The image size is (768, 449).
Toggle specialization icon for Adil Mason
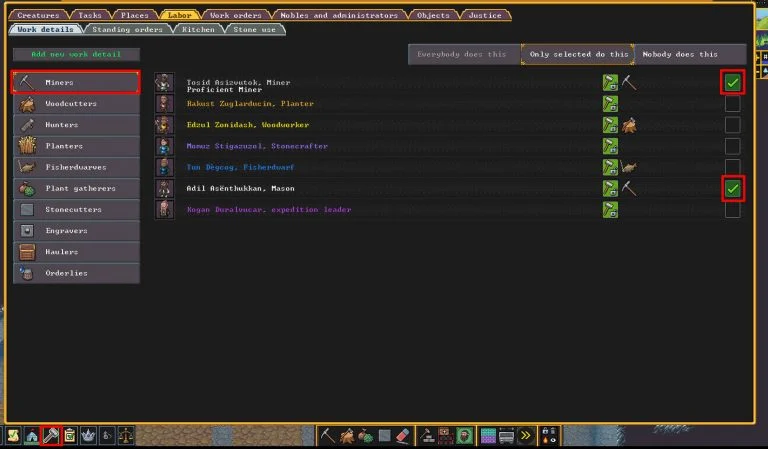610,189
